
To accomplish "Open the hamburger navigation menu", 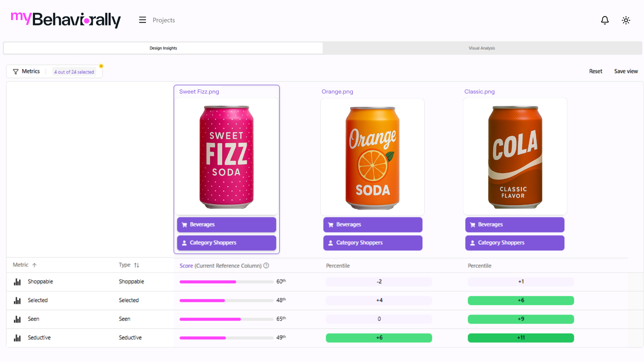I will click(143, 20).
